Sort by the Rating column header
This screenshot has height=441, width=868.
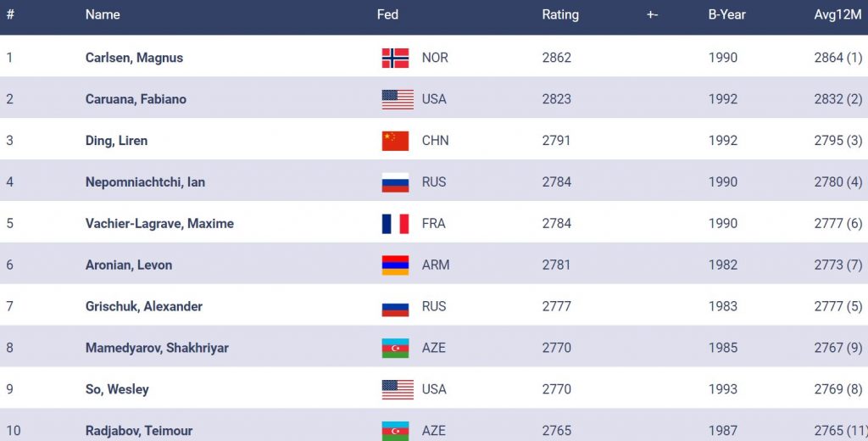(x=560, y=14)
